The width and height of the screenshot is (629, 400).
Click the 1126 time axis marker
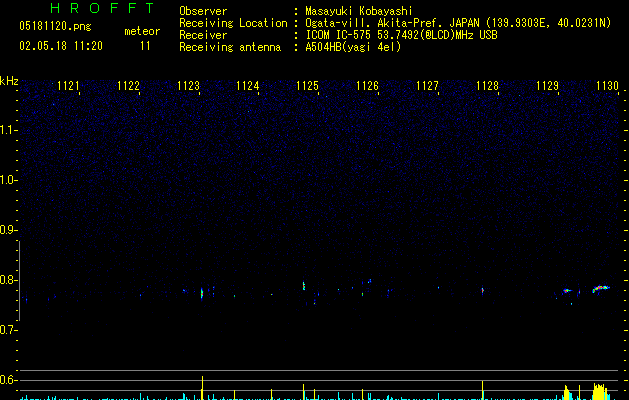pyautogui.click(x=367, y=86)
